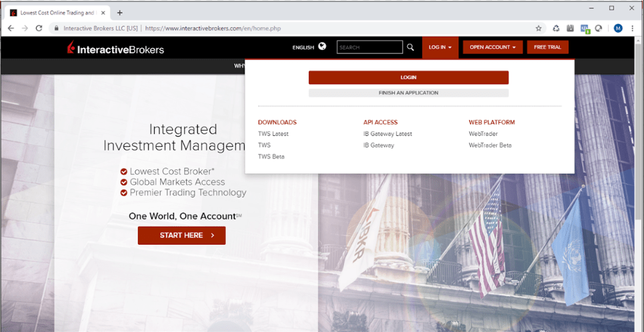Screen dimensions: 644x332
Task: Click in the SEARCH input field
Action: (369, 47)
